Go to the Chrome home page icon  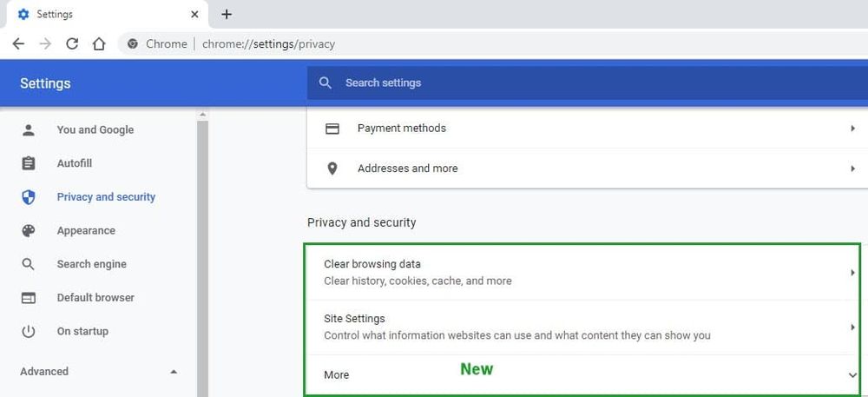tap(99, 44)
